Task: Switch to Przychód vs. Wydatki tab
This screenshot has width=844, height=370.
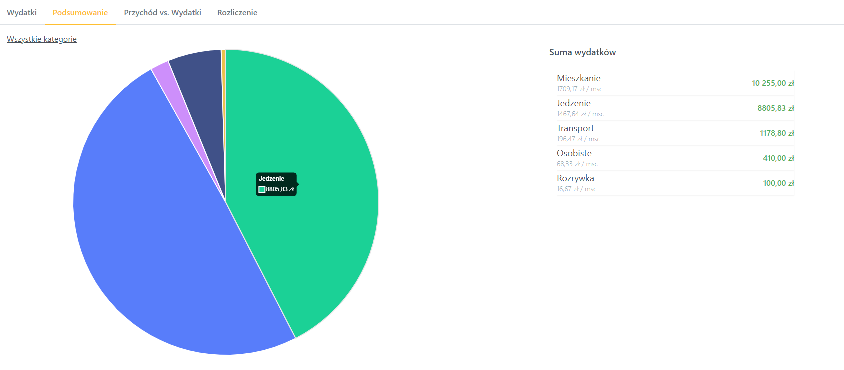Action: [x=163, y=12]
